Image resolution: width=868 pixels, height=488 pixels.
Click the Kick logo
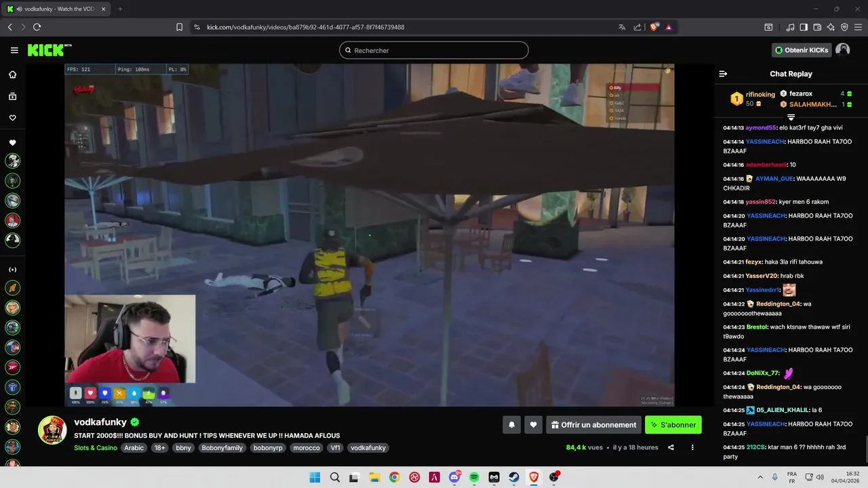pos(50,50)
